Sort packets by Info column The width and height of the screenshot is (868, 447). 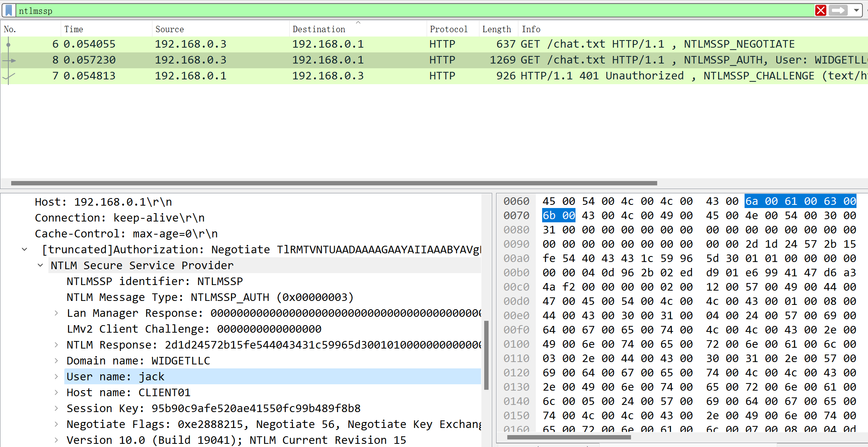pyautogui.click(x=693, y=29)
